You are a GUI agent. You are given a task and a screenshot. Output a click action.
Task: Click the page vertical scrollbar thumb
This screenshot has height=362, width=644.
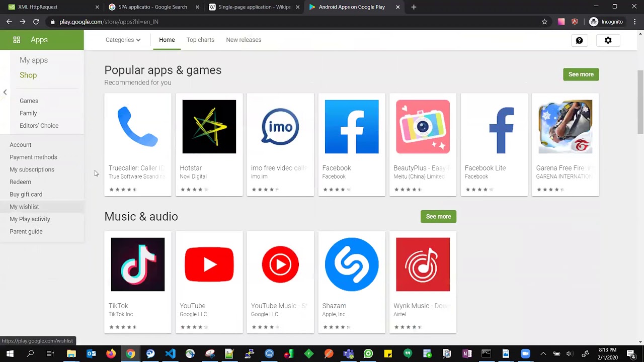point(640,103)
